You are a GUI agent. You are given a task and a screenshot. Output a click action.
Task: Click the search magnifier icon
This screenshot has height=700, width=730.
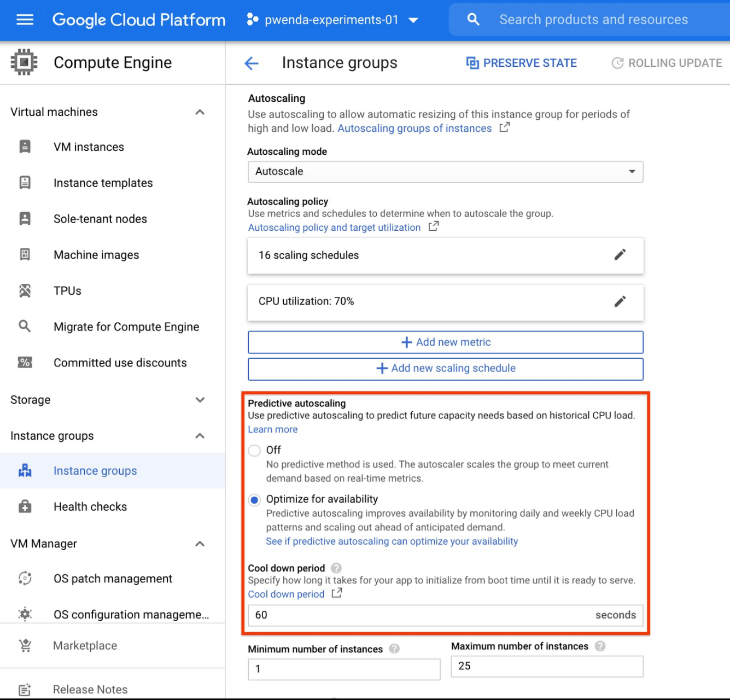tap(473, 20)
